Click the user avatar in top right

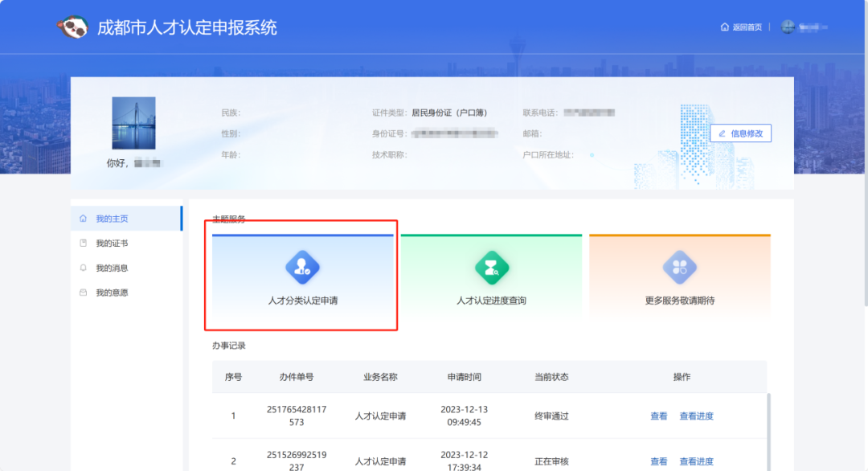pos(788,27)
